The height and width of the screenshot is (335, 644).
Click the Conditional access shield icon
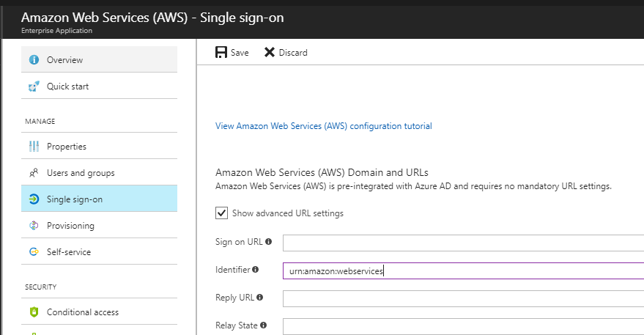(34, 312)
